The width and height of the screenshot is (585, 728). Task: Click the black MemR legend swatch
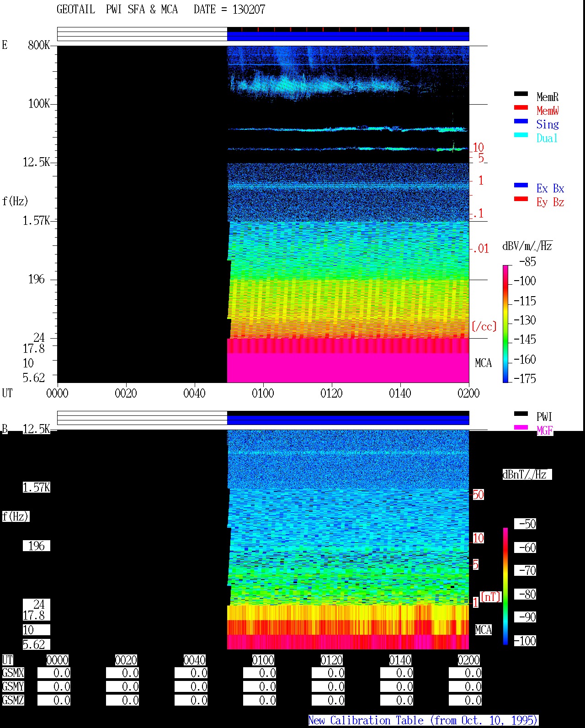pos(521,94)
